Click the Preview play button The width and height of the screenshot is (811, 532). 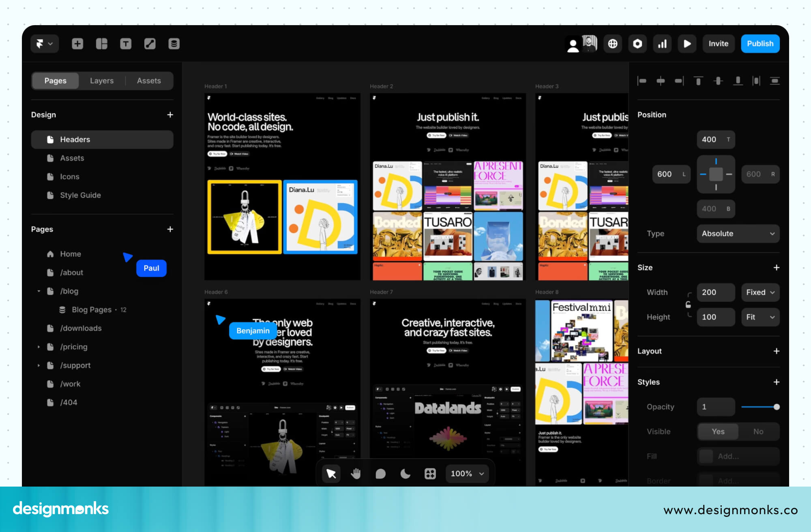[687, 44]
